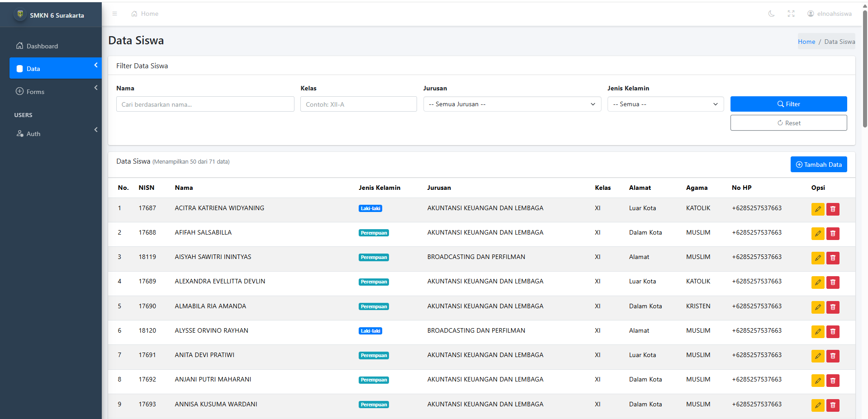Enter fullscreen using the expand icon
Viewport: 868px width, 419px height.
tap(791, 14)
